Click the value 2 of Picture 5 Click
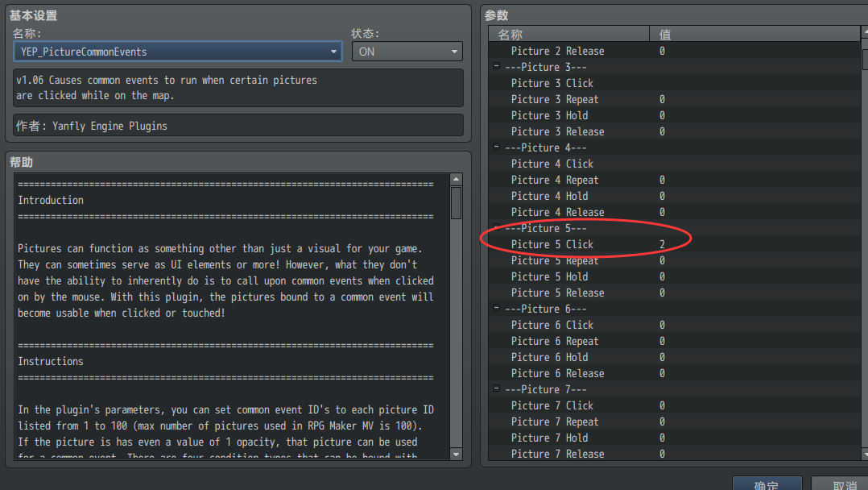Image resolution: width=868 pixels, height=490 pixels. (662, 244)
